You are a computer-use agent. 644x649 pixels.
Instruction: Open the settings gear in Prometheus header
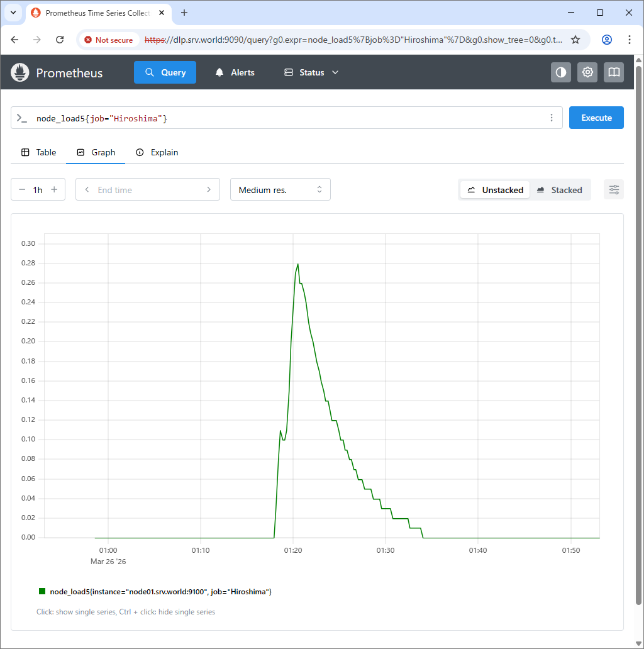(587, 72)
